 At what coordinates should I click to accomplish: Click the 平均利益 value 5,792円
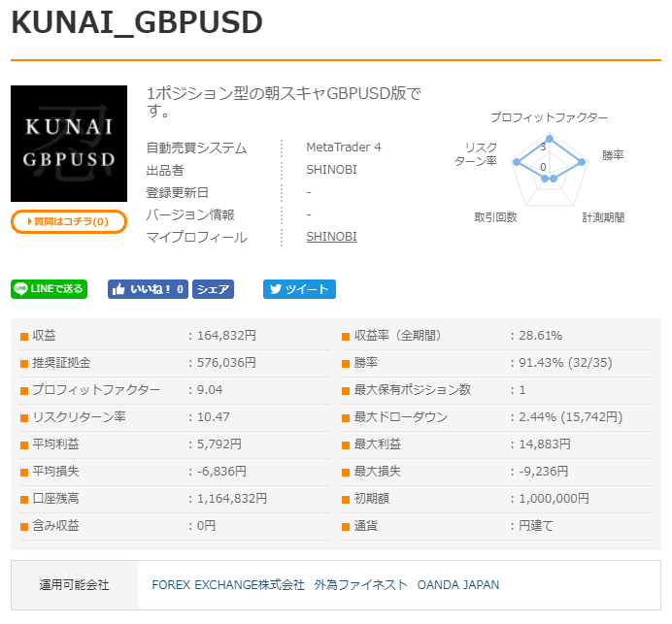point(219,444)
